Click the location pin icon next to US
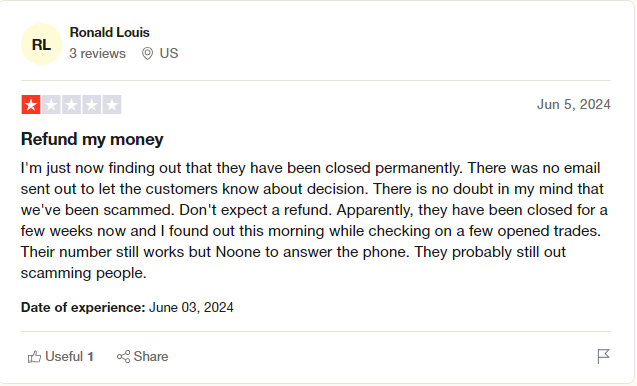 [147, 54]
